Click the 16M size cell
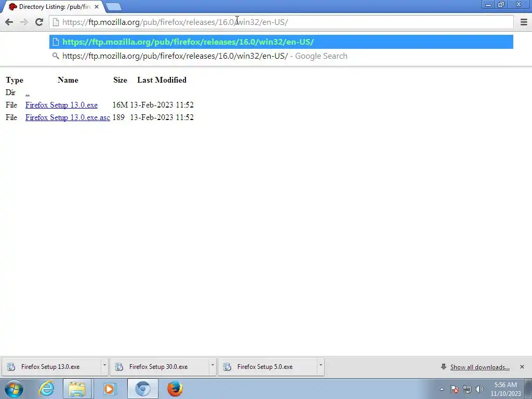Image resolution: width=532 pixels, height=399 pixels. click(x=120, y=105)
